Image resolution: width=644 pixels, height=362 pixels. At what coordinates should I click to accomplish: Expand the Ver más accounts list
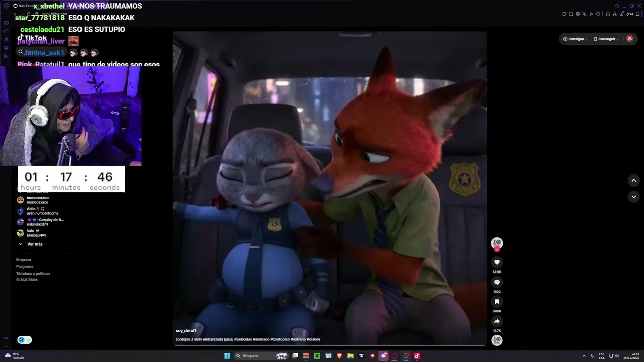[31, 244]
